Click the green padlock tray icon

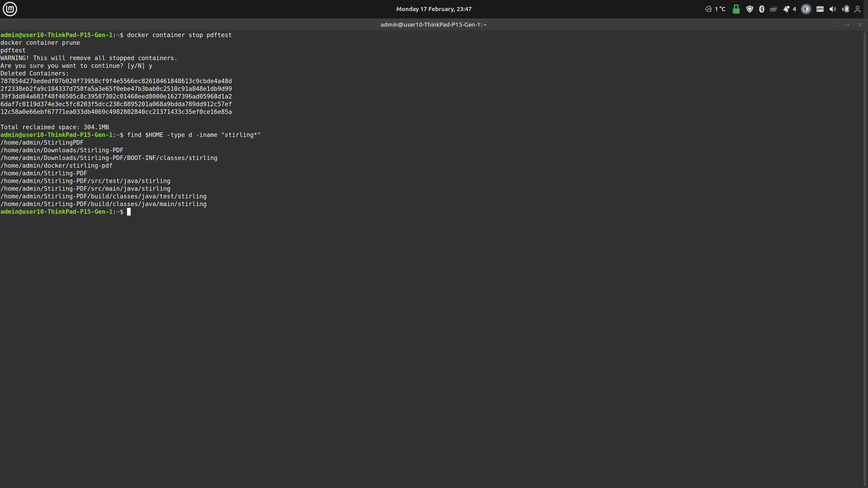tap(736, 9)
